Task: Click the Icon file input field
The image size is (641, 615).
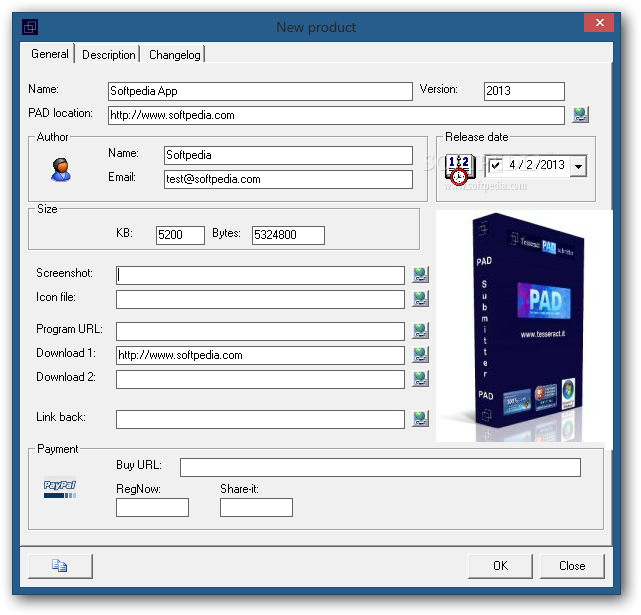Action: coord(260,299)
